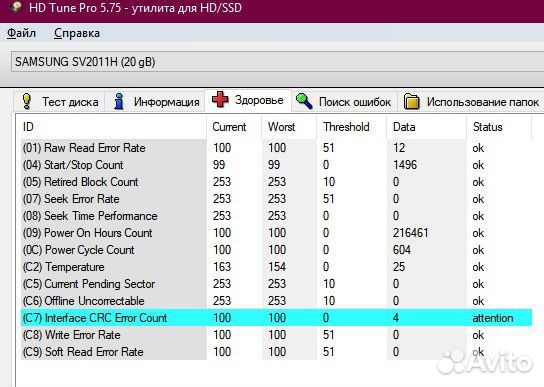Click the red cross Здоровье icon
This screenshot has width=544, height=387.
click(220, 100)
